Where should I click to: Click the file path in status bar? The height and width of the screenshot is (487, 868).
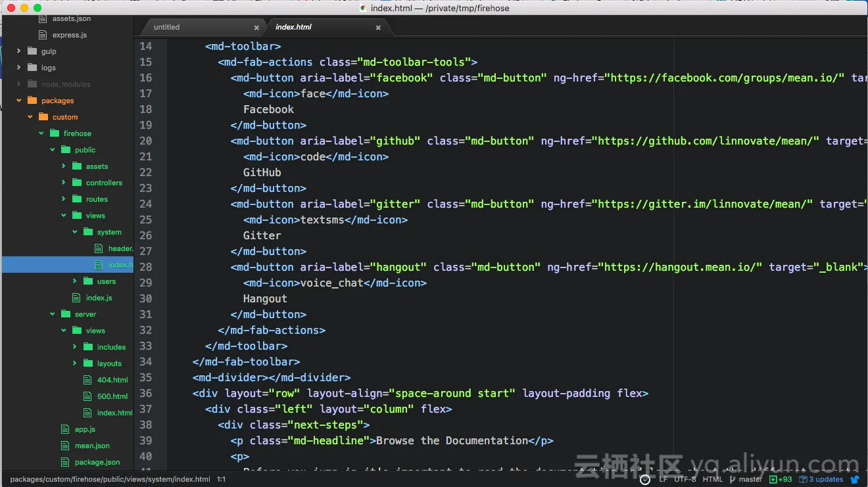pyautogui.click(x=110, y=480)
